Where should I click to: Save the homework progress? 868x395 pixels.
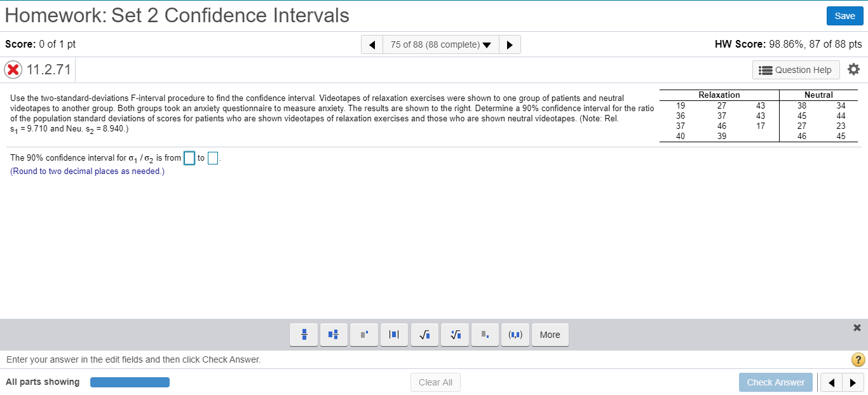pyautogui.click(x=844, y=16)
